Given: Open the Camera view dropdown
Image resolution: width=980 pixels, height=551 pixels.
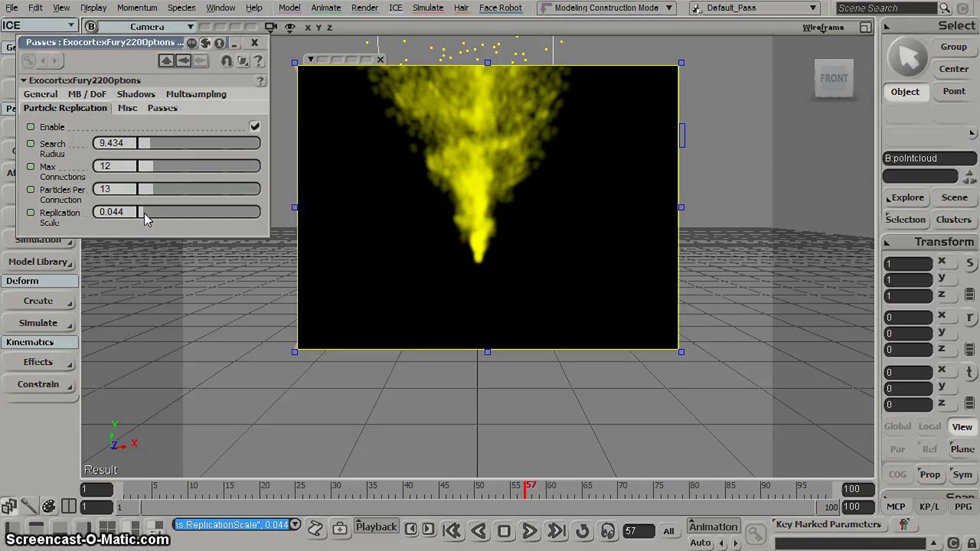Looking at the screenshot, I should coord(147,27).
